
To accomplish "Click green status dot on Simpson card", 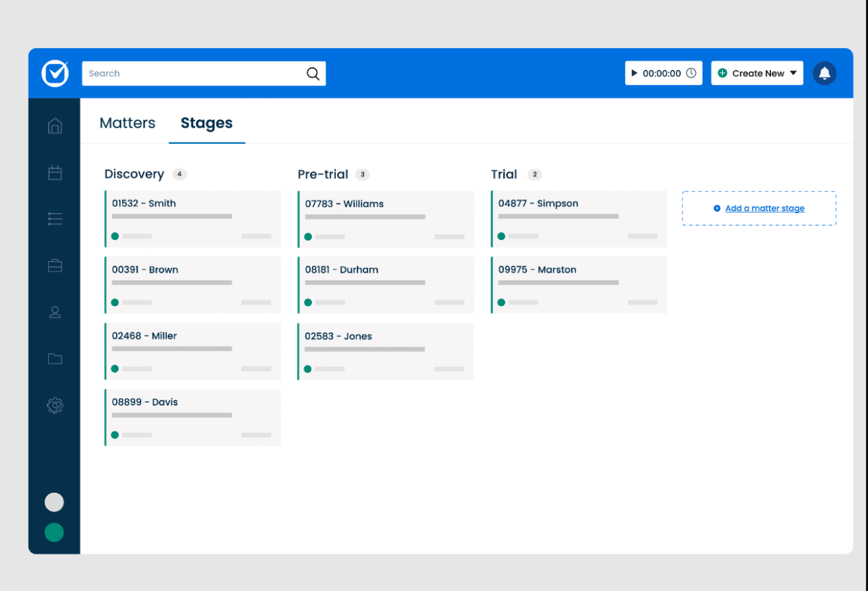I will coord(501,236).
